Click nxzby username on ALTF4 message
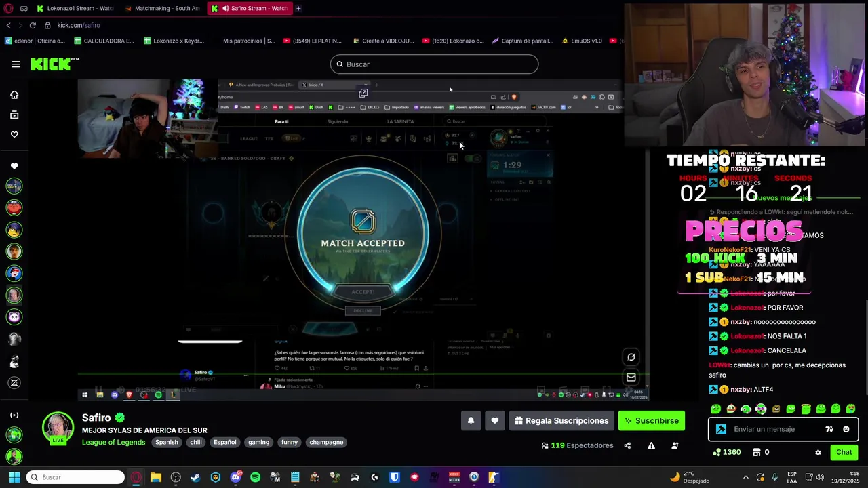868x488 pixels. click(x=741, y=390)
